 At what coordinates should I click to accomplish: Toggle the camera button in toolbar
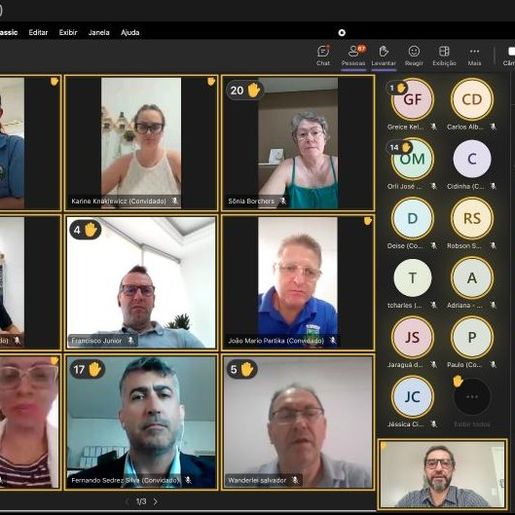click(x=509, y=56)
